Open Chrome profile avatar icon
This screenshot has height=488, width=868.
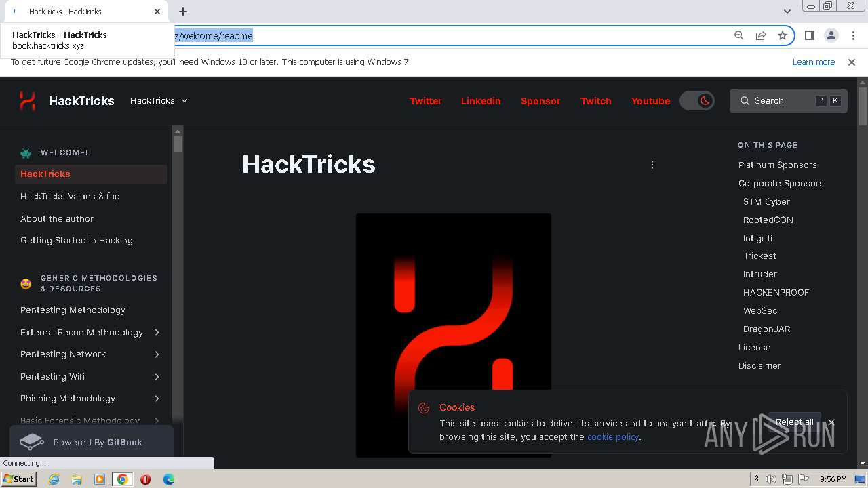tap(831, 35)
